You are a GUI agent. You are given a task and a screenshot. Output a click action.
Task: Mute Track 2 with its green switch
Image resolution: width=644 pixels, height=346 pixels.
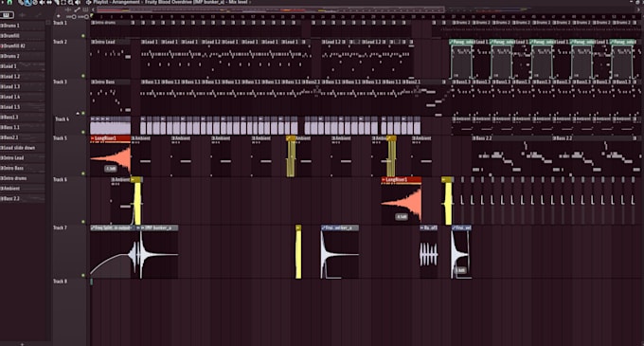pos(83,76)
